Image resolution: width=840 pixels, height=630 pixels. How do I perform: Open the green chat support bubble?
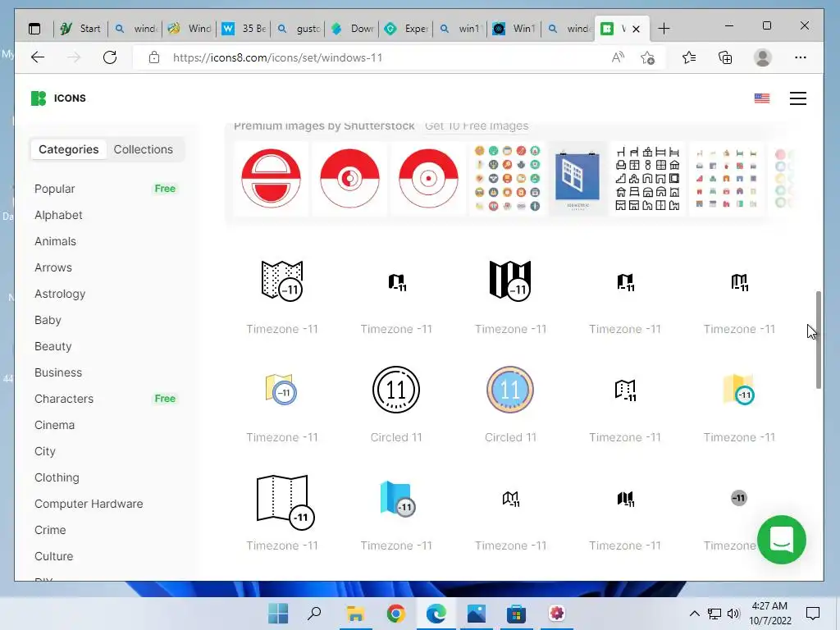click(x=781, y=540)
